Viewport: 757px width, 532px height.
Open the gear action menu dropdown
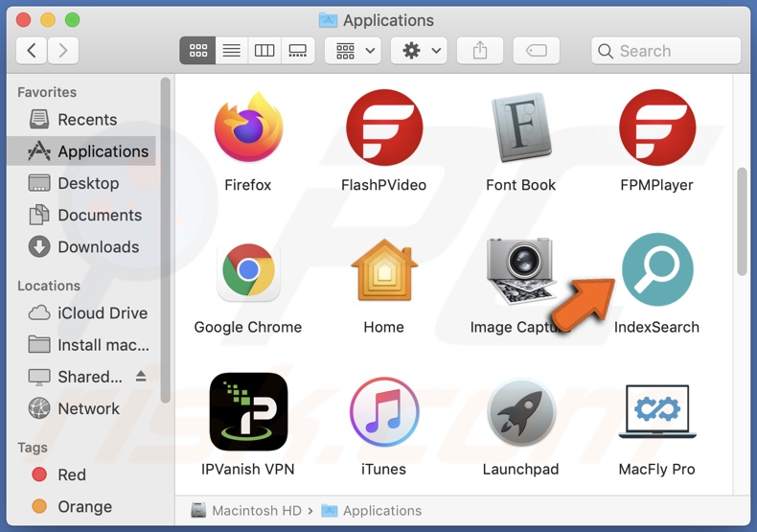pos(420,51)
